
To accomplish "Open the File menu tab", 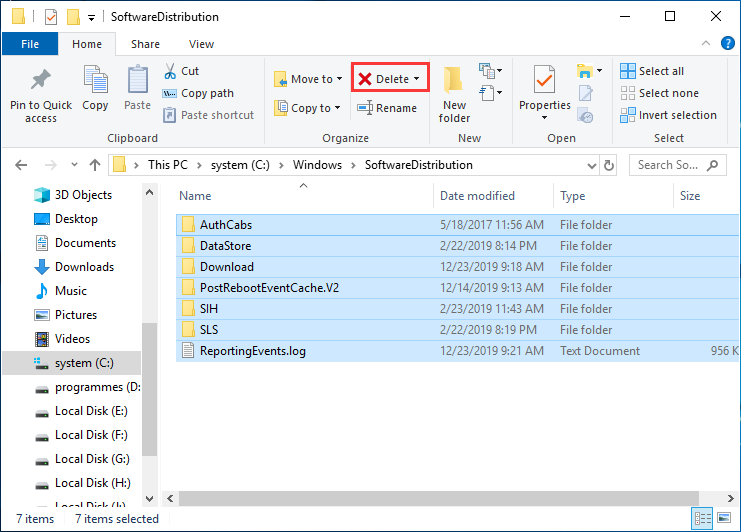I will [x=30, y=44].
